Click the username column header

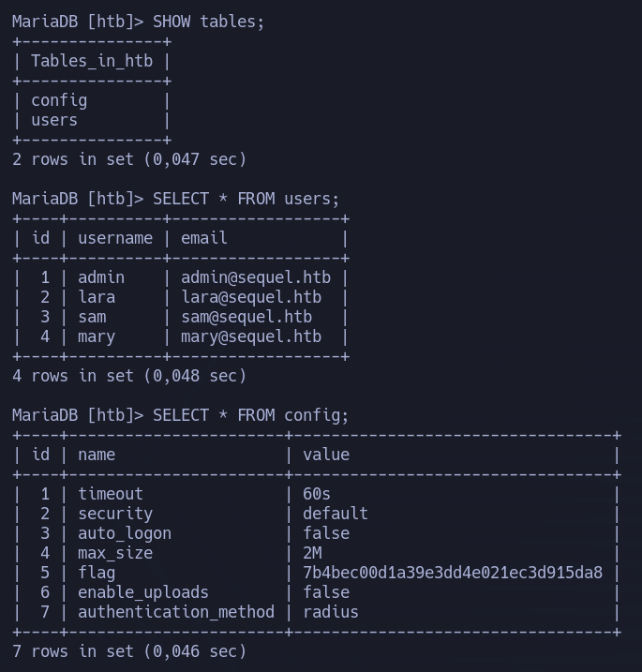pyautogui.click(x=115, y=238)
